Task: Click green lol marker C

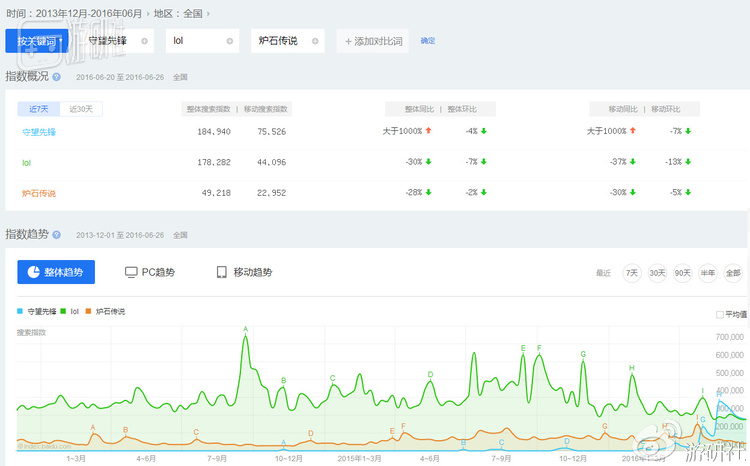Action: point(332,378)
